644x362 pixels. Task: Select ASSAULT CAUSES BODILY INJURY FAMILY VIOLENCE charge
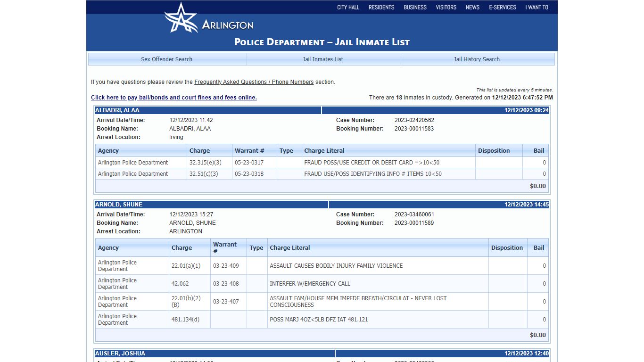[x=336, y=266]
